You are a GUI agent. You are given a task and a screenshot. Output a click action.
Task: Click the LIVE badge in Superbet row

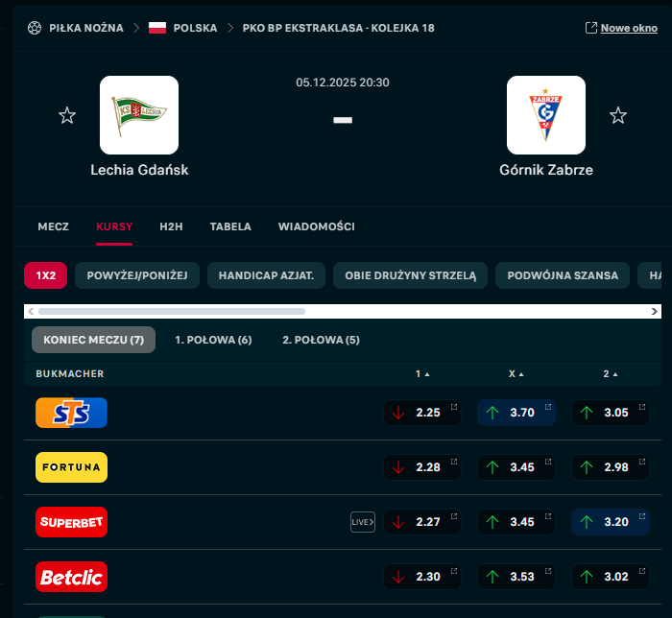pyautogui.click(x=362, y=522)
